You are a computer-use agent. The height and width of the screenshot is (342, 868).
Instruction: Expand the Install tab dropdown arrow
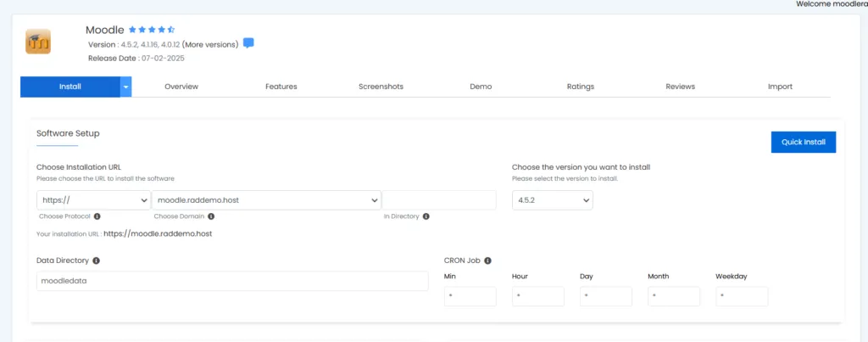[x=125, y=87]
